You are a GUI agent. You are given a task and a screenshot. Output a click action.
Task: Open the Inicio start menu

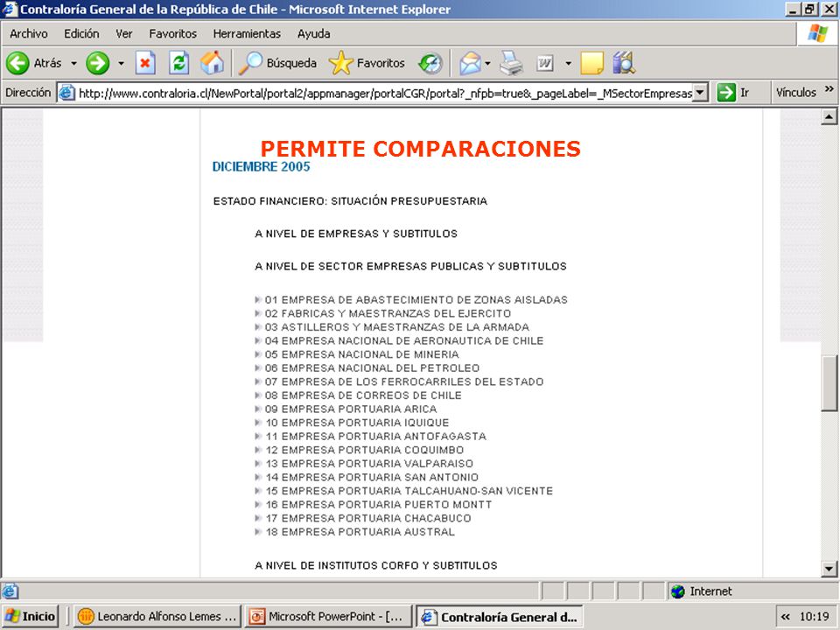pyautogui.click(x=31, y=617)
